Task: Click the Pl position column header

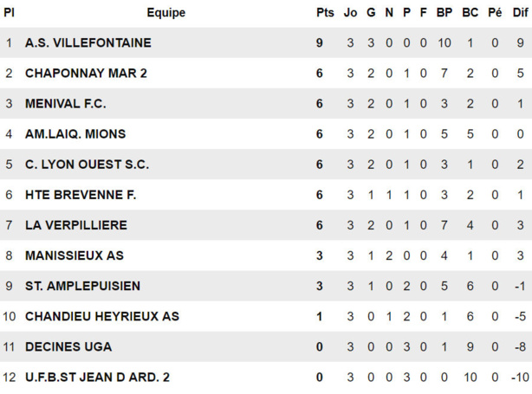Action: 10,13
